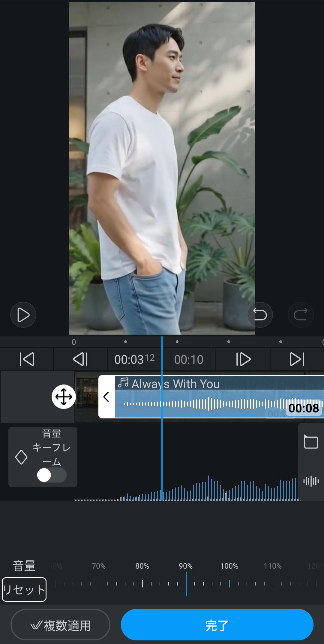Tap the greyed-out redo arrow

pyautogui.click(x=301, y=315)
